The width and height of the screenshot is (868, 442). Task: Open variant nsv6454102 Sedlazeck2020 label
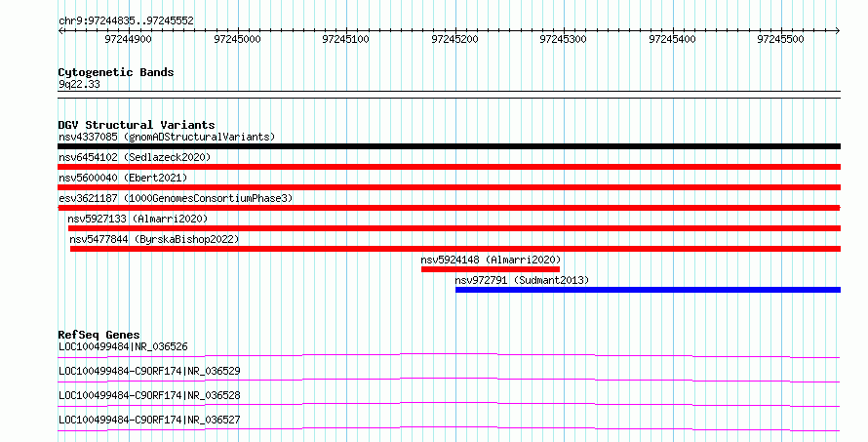pos(135,157)
